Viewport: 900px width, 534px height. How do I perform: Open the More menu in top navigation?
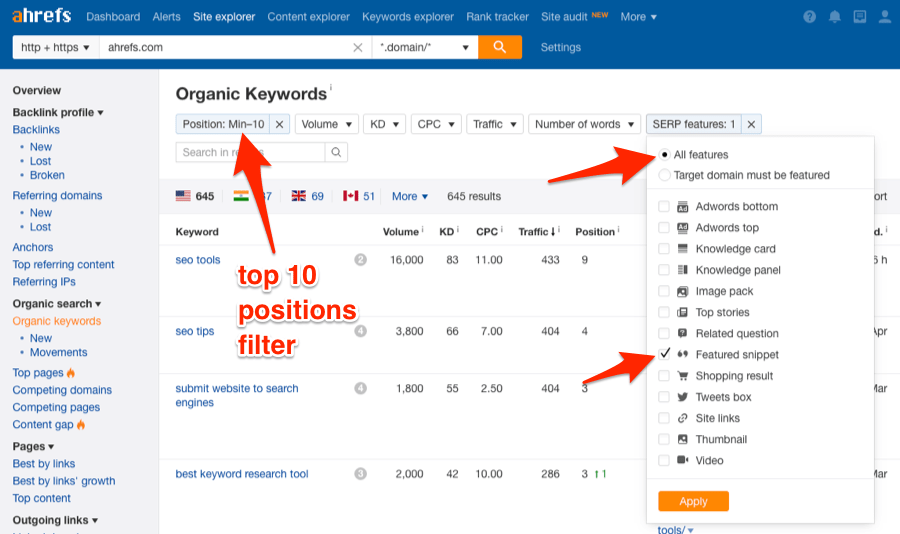[x=638, y=17]
